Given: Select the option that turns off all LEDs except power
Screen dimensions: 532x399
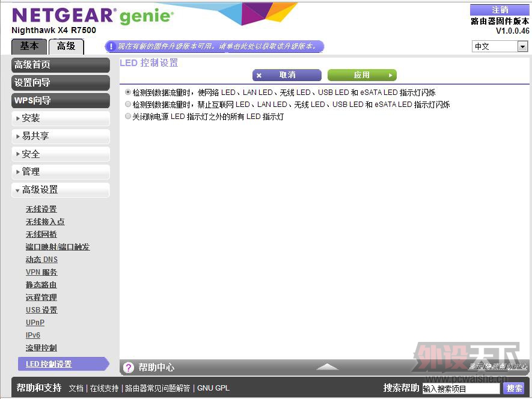Looking at the screenshot, I should click(128, 117).
